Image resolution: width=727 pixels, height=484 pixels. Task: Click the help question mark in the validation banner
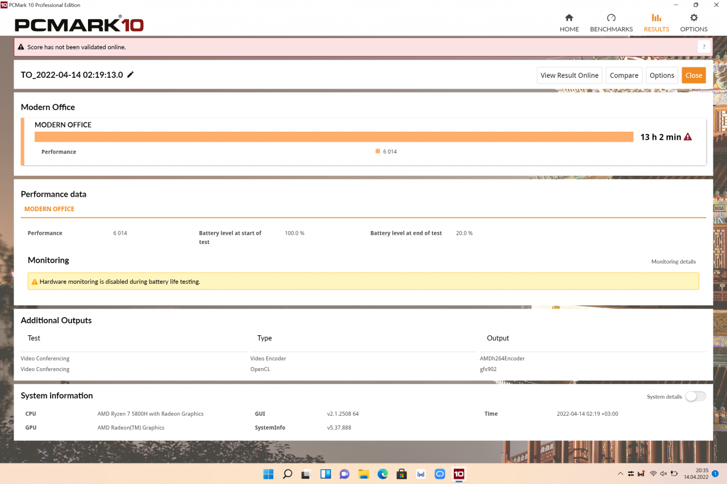[x=704, y=47]
